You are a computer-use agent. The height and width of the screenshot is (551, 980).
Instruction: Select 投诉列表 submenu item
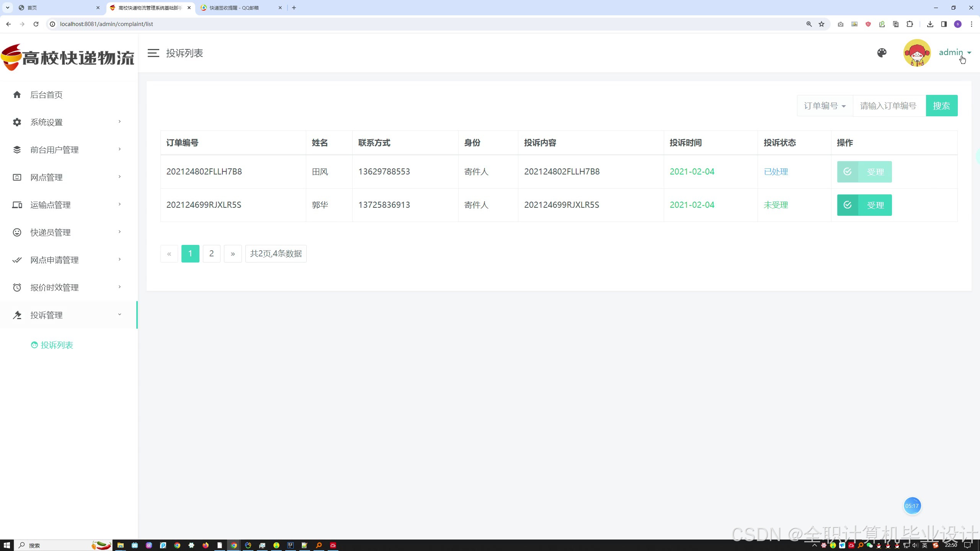(x=57, y=345)
